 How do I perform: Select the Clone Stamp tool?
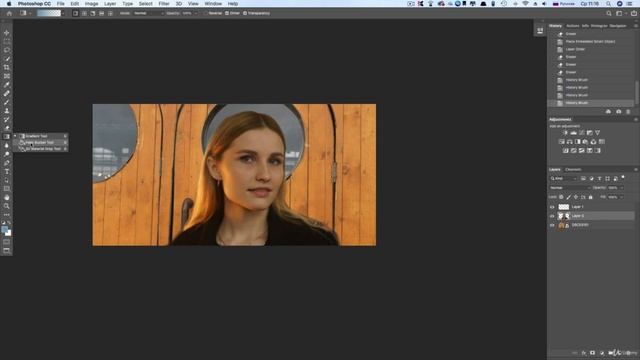7,111
